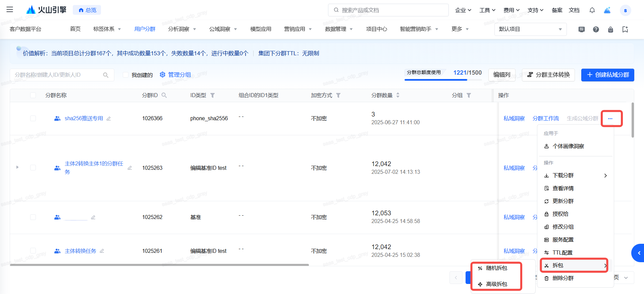The image size is (644, 294).
Task: Click the search icon beside 分群ID column
Action: pyautogui.click(x=164, y=95)
